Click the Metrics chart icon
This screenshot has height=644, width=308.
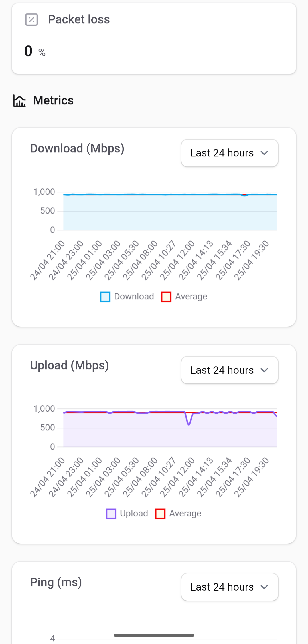(19, 101)
